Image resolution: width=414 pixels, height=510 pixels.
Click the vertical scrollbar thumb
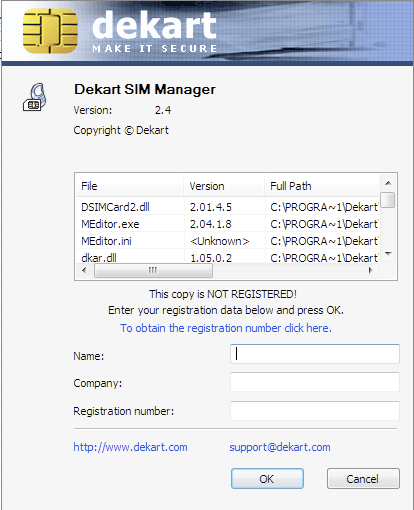pos(388,200)
